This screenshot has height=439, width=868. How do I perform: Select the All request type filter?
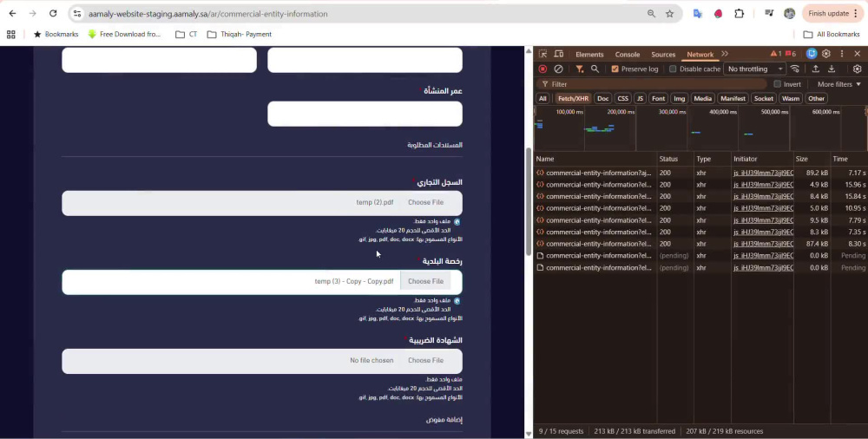pyautogui.click(x=542, y=99)
